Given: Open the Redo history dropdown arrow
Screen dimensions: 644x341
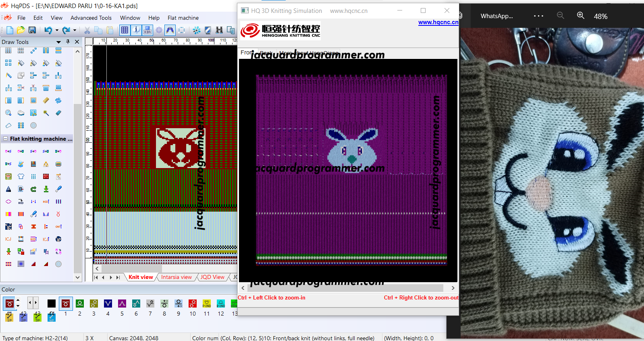Looking at the screenshot, I should [x=75, y=30].
